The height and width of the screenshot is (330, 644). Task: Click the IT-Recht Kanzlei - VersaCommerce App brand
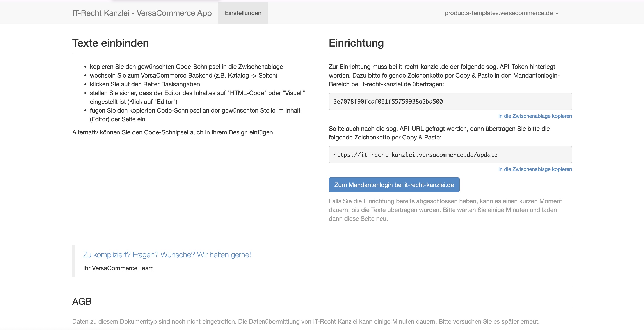click(142, 13)
